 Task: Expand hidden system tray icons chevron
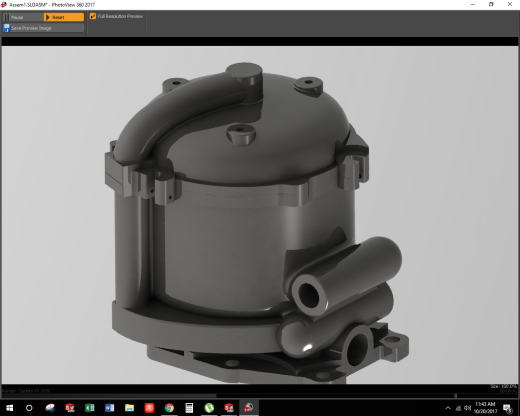(448, 408)
